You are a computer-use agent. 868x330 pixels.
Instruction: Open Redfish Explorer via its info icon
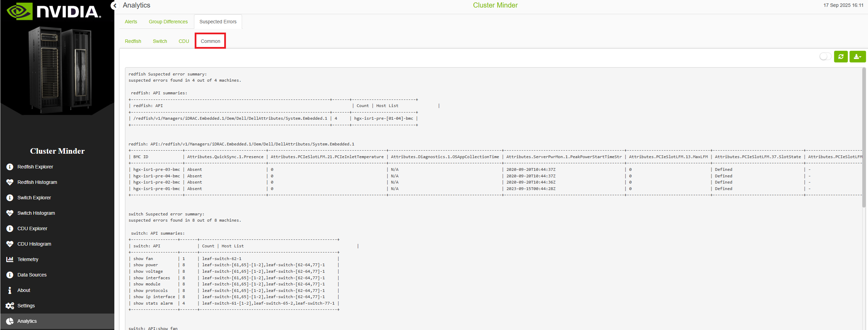click(10, 167)
